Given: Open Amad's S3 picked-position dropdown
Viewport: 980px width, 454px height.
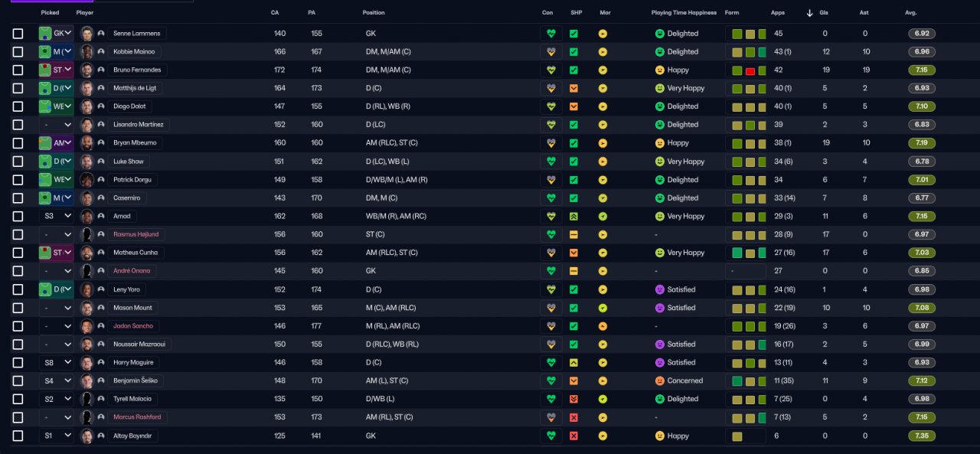Looking at the screenshot, I should (57, 217).
